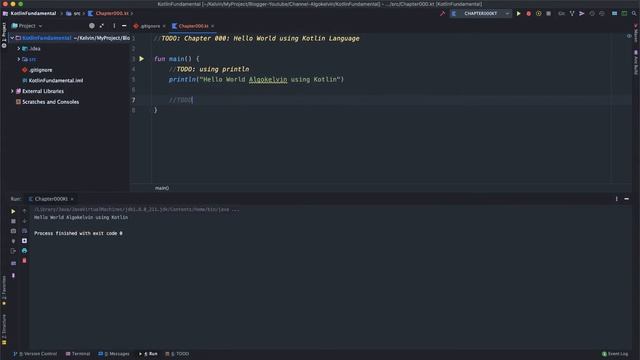Collapse all in Project panel
Viewport: 640px width, 360px height.
coord(102,26)
